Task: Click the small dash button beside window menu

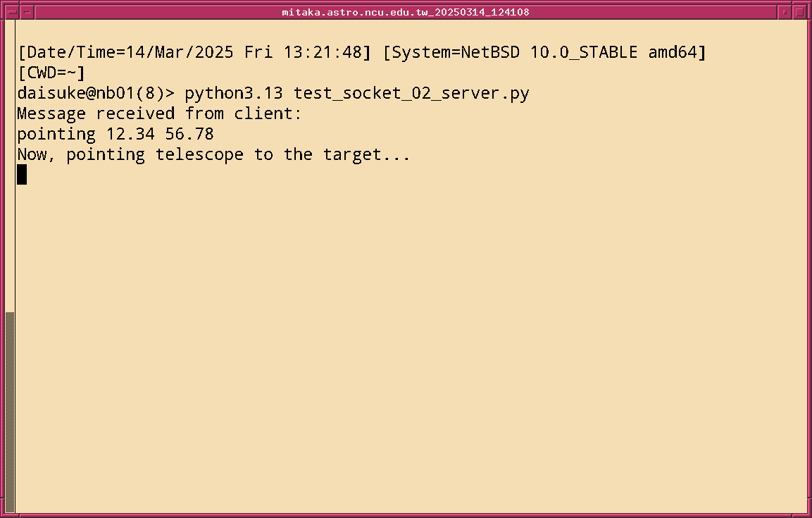Action: coord(27,12)
